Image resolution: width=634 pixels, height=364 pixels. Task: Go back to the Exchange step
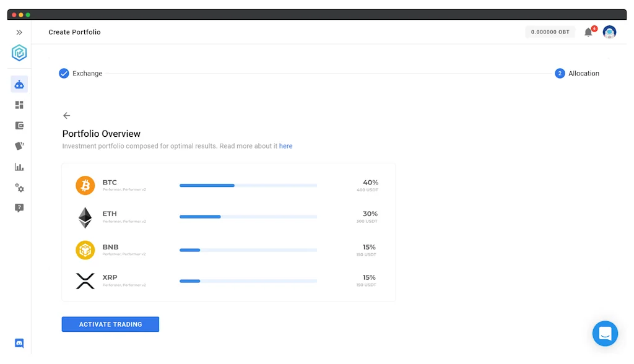(80, 74)
